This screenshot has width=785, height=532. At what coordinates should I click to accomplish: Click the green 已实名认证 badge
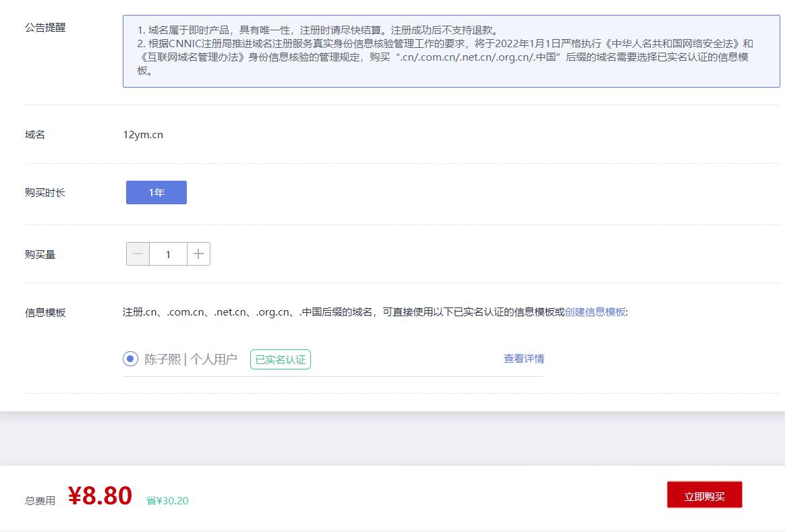click(281, 359)
